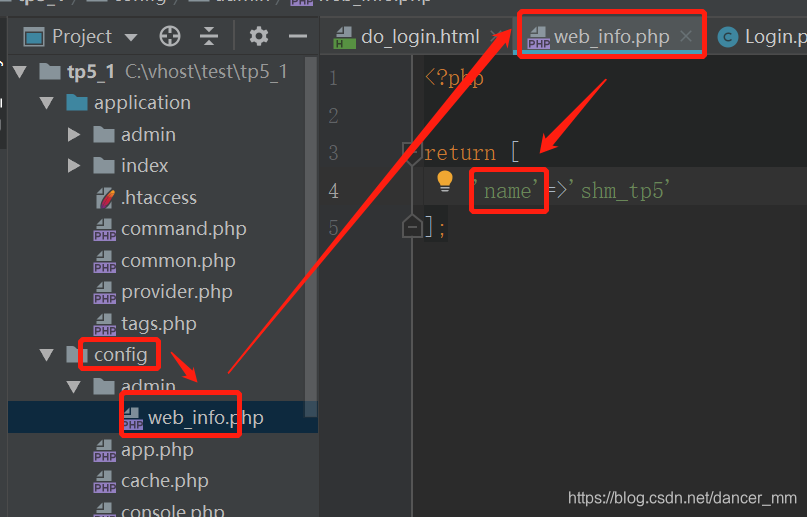Expand the index folder

coord(74,166)
